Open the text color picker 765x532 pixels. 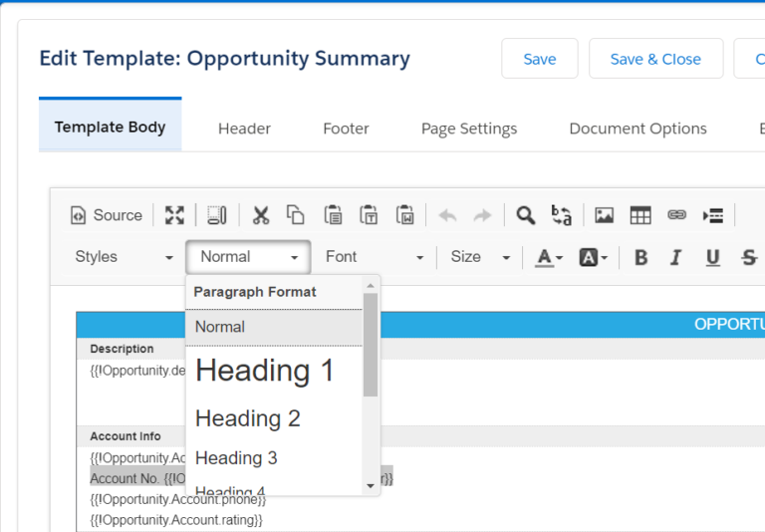549,258
